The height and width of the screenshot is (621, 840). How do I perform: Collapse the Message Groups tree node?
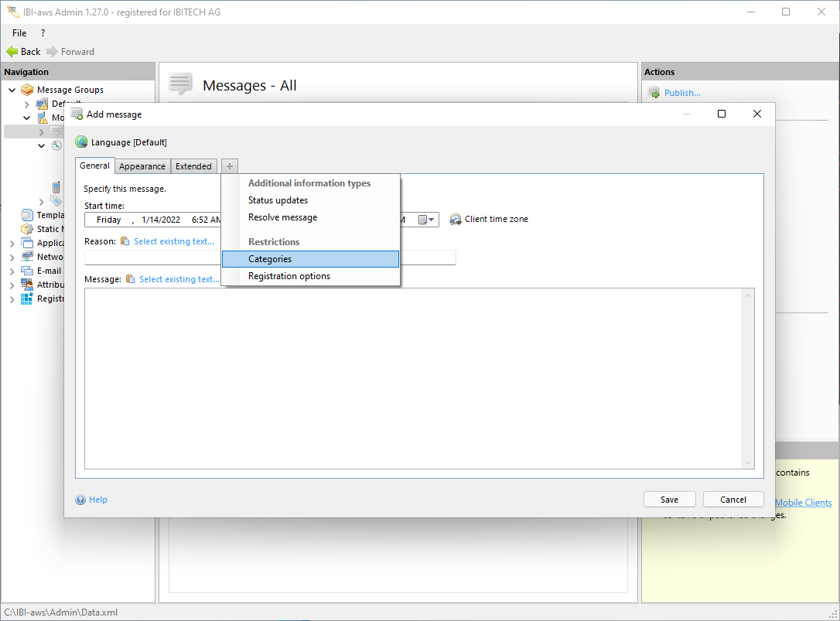point(12,90)
